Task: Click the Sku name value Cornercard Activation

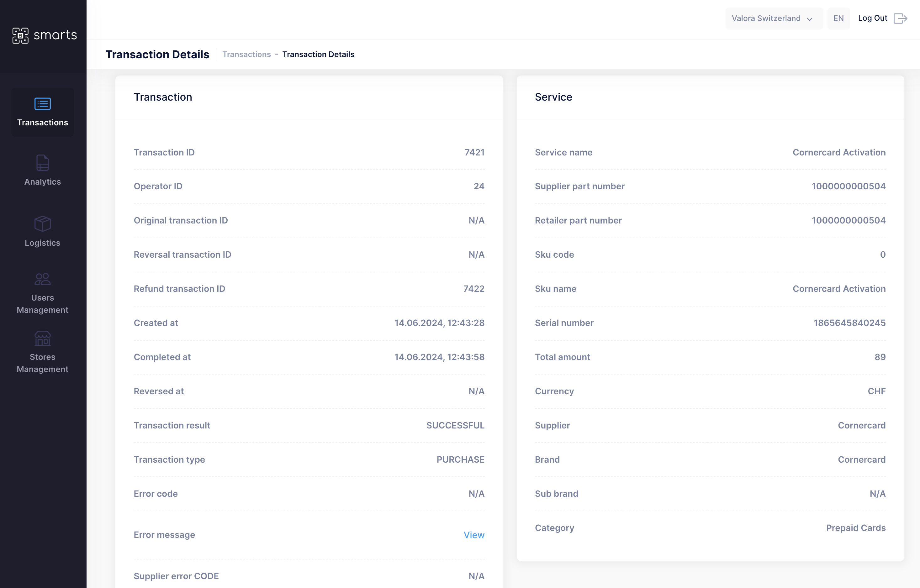Action: (839, 289)
